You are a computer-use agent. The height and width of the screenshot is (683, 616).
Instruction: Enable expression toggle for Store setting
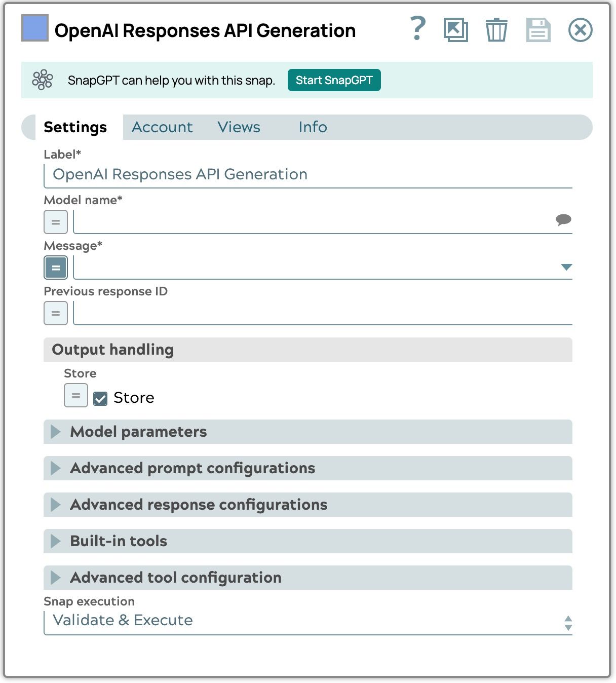pos(76,396)
